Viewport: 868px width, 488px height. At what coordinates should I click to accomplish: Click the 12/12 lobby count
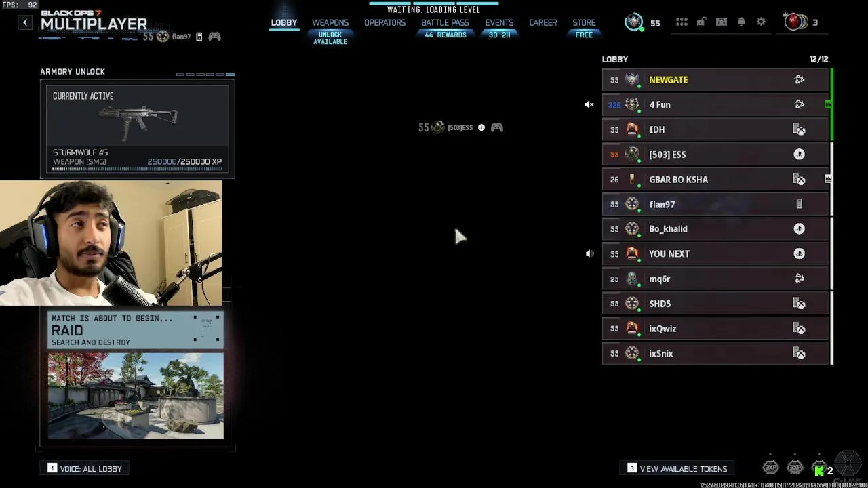point(818,59)
